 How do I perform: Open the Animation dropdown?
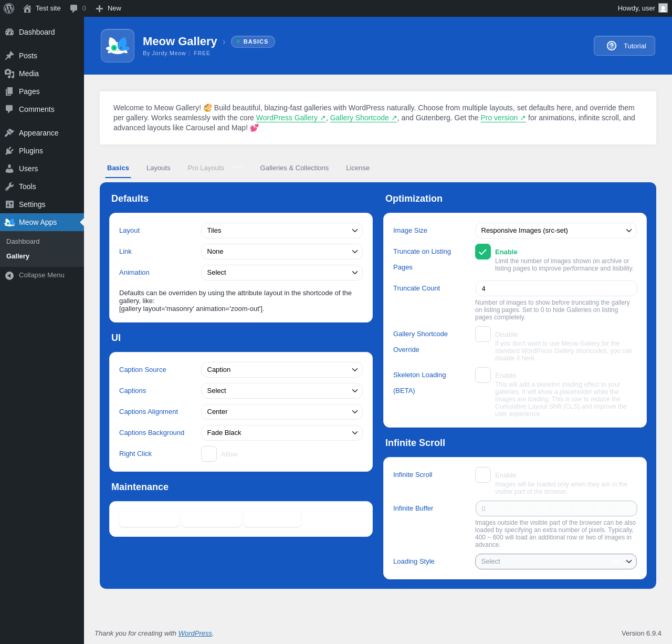tap(282, 273)
